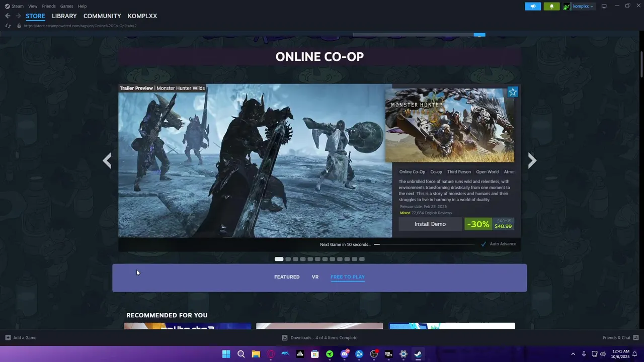Click the Third Person tag
Image resolution: width=644 pixels, height=362 pixels.
pyautogui.click(x=459, y=172)
